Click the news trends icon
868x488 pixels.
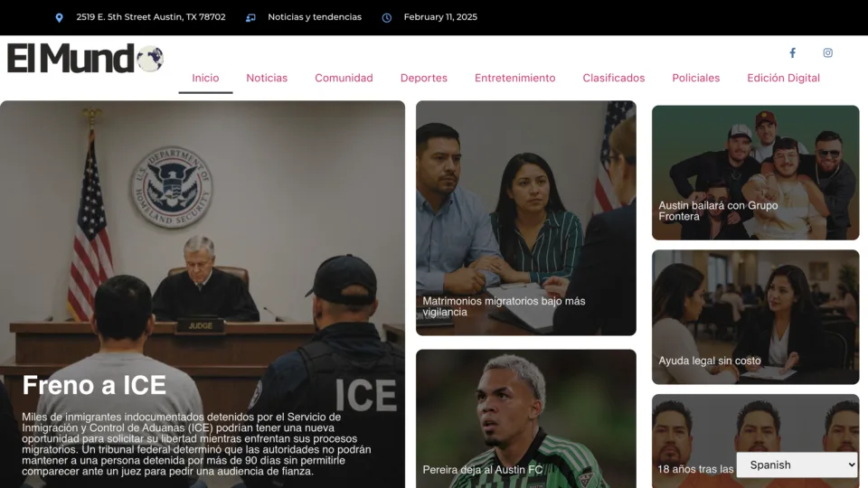[x=250, y=18]
